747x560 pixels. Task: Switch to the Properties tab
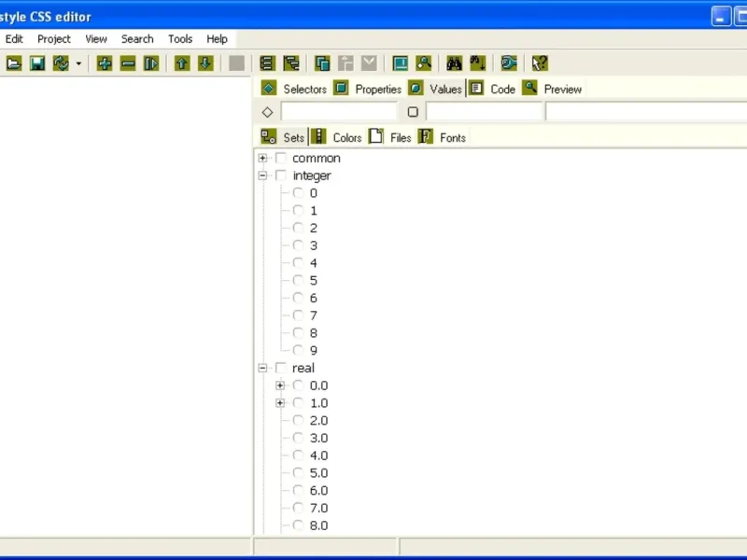coord(367,89)
